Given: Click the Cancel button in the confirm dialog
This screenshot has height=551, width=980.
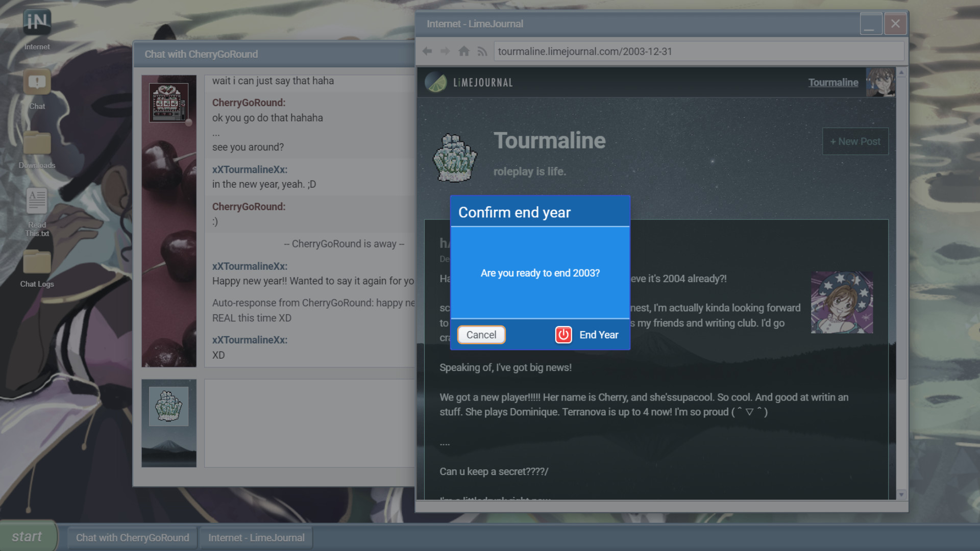Looking at the screenshot, I should tap(480, 335).
